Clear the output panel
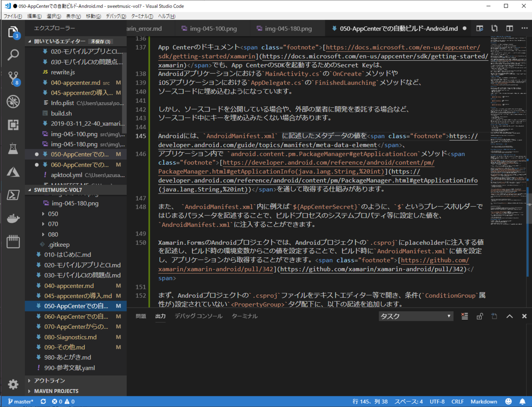The height and width of the screenshot is (407, 532). tap(464, 316)
